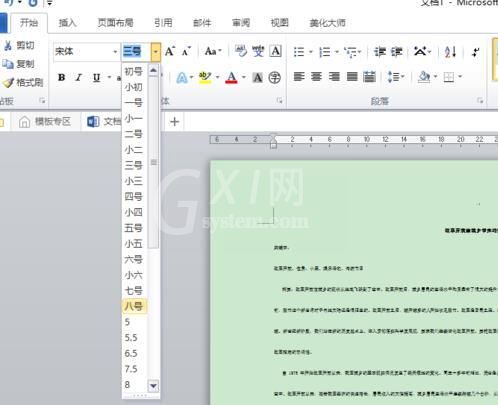Click the Copy button
The height and width of the screenshot is (405, 498).
pos(18,63)
